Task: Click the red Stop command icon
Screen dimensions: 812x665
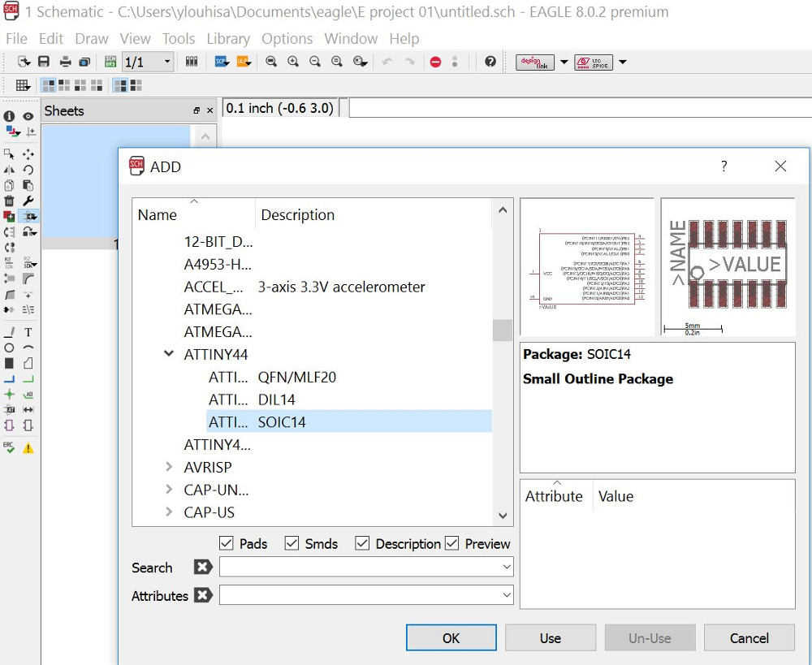Action: (x=435, y=63)
